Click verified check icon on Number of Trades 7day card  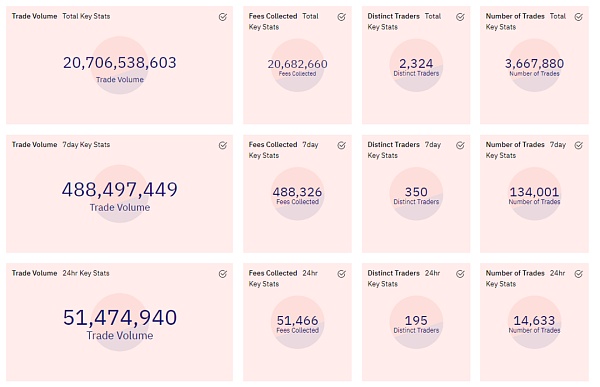579,145
